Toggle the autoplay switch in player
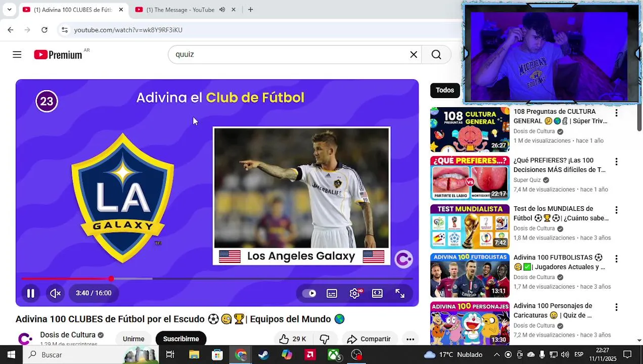 tap(309, 293)
